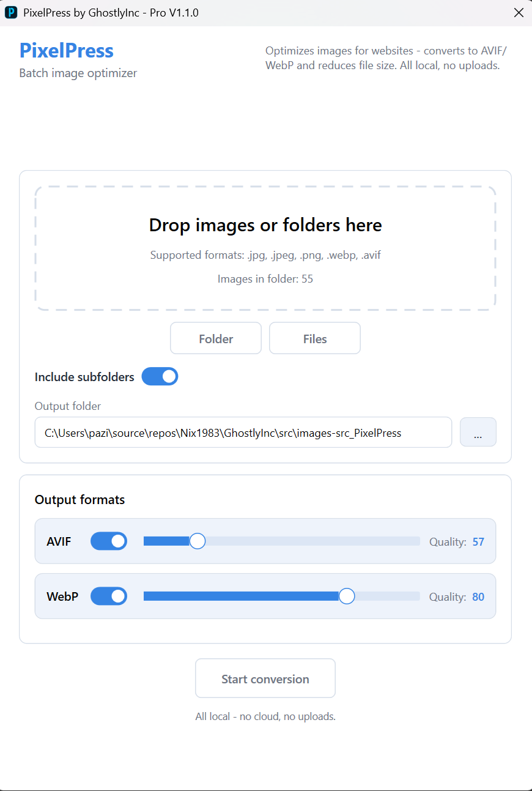This screenshot has width=532, height=791.
Task: Click the PixelPress app icon in title bar
Action: (11, 12)
